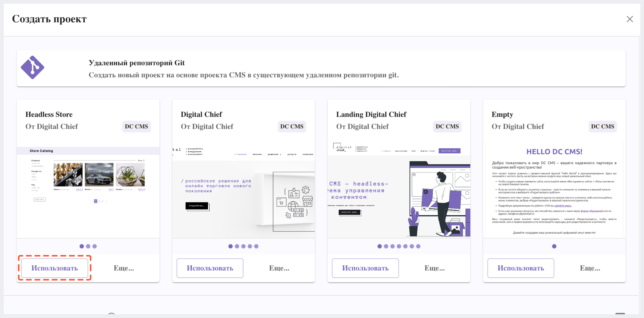Select seventh slide dot of Landing Digital Chief
The width and height of the screenshot is (644, 318).
click(418, 246)
